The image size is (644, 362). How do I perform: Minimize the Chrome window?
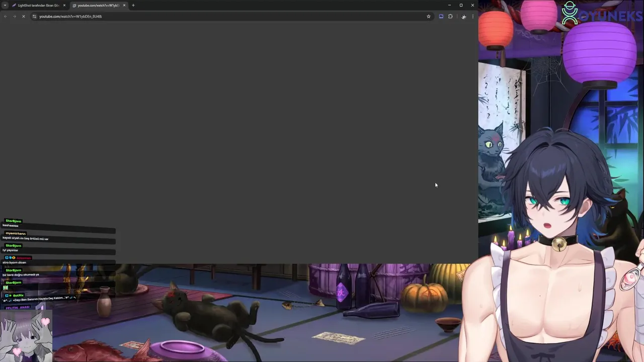click(449, 5)
